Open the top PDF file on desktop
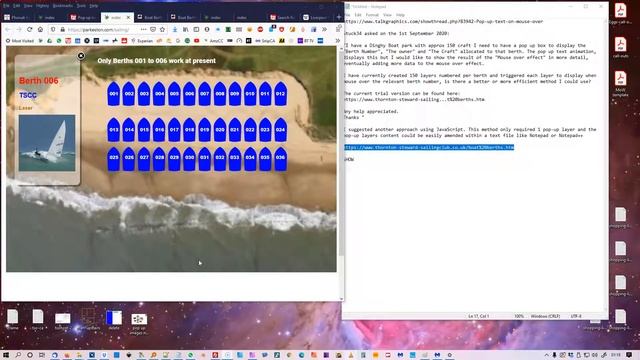This screenshot has height=360, width=640. [620, 13]
